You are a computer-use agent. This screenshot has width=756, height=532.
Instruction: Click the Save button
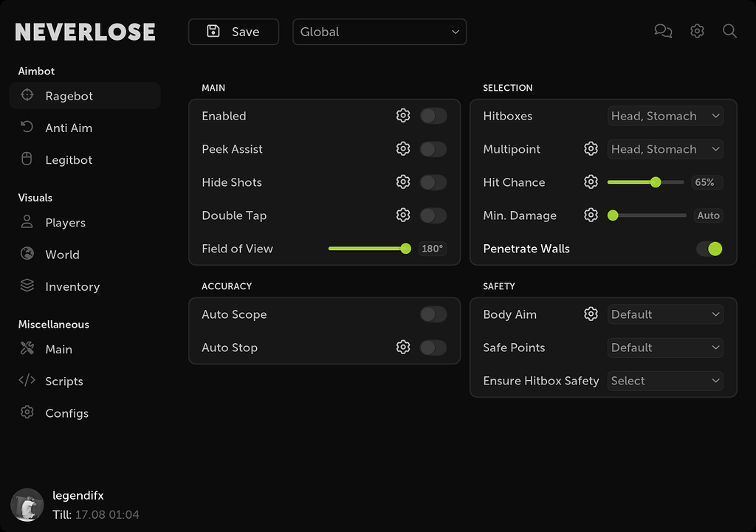pos(233,32)
